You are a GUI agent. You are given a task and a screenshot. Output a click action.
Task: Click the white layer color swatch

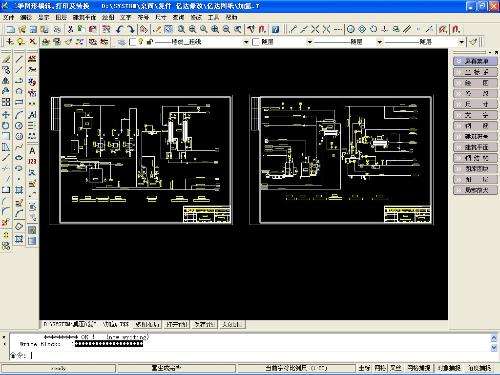(133, 42)
